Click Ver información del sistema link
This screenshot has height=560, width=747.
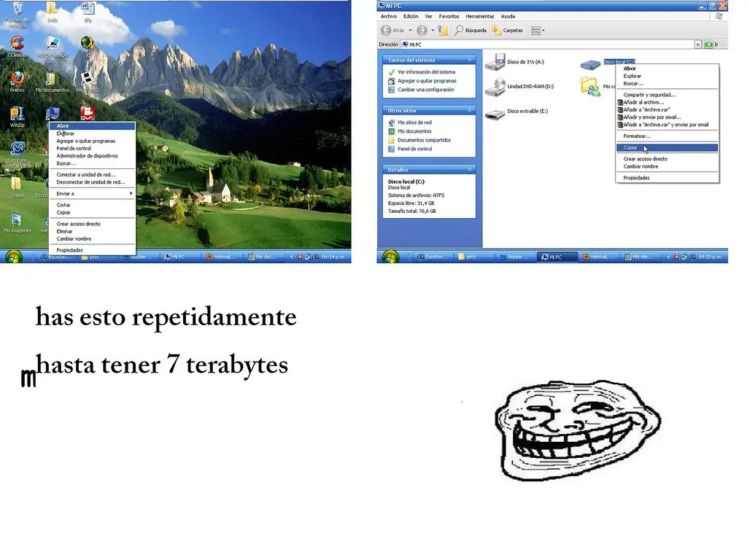[426, 72]
